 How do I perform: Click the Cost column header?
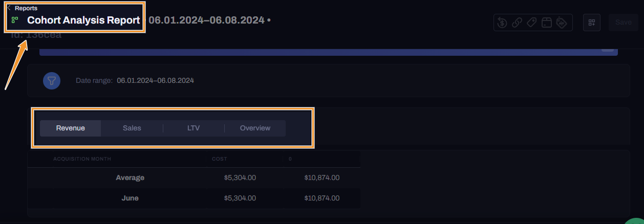click(x=220, y=159)
